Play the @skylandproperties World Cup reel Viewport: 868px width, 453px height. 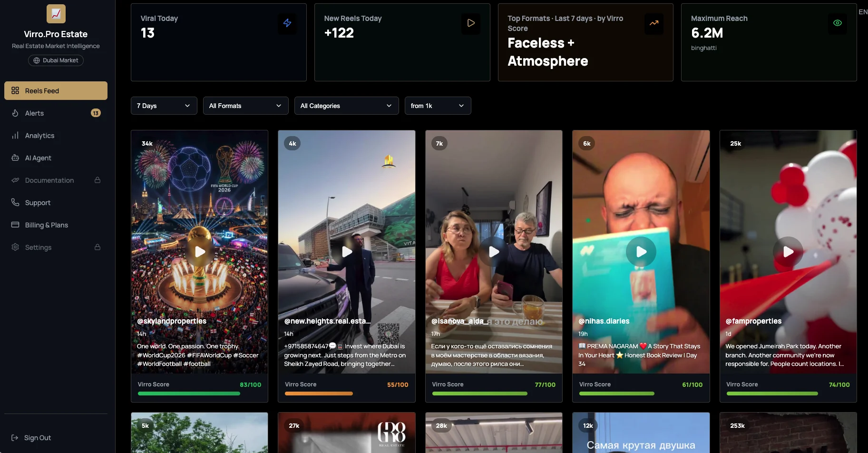pyautogui.click(x=199, y=252)
